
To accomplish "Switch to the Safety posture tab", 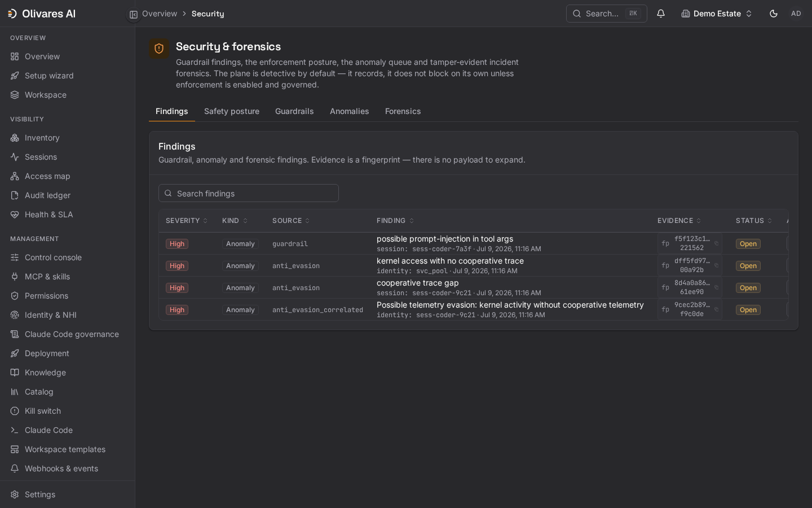I will click(232, 111).
